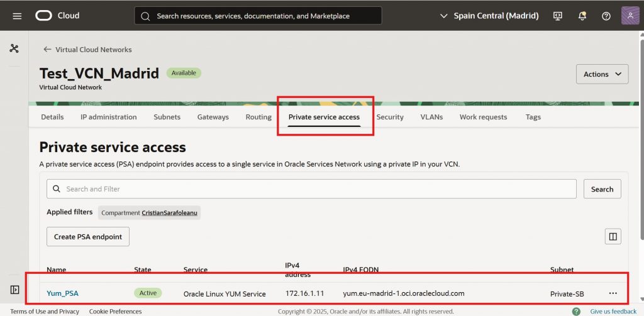Open the Yum_PSA row actions menu
Image resolution: width=644 pixels, height=316 pixels.
(613, 293)
